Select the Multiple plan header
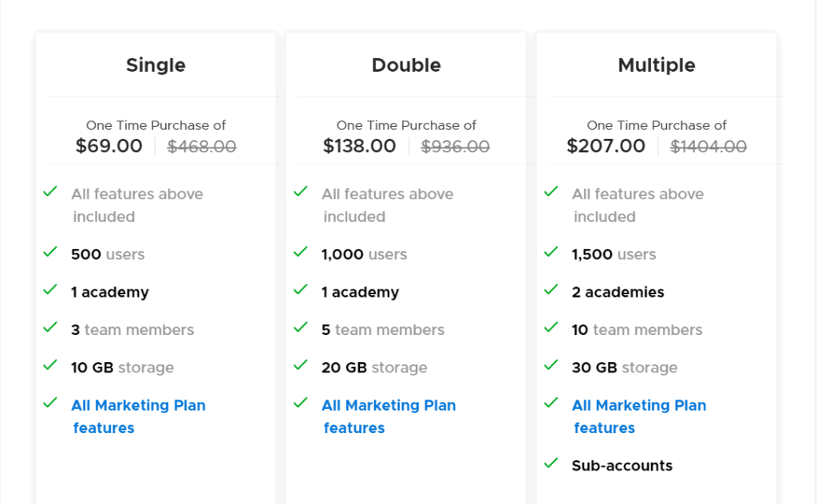 click(656, 65)
